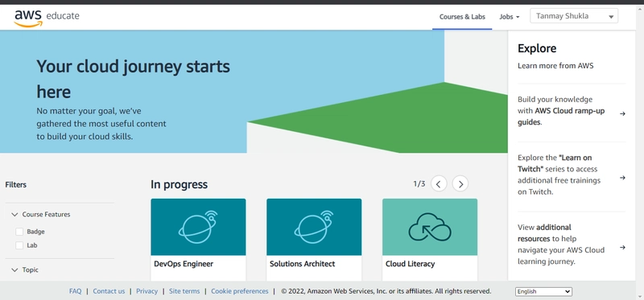Select the Courses & Labs tab

point(462,17)
